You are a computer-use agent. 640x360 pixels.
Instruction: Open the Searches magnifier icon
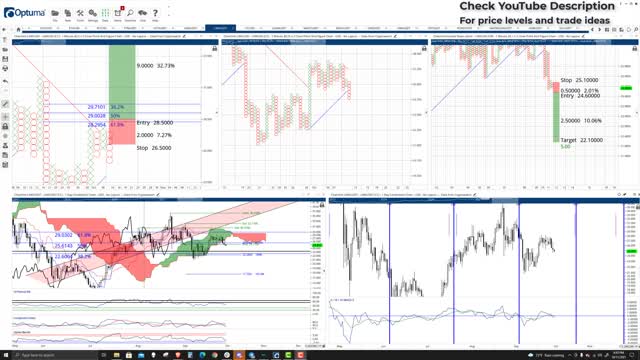click(130, 14)
